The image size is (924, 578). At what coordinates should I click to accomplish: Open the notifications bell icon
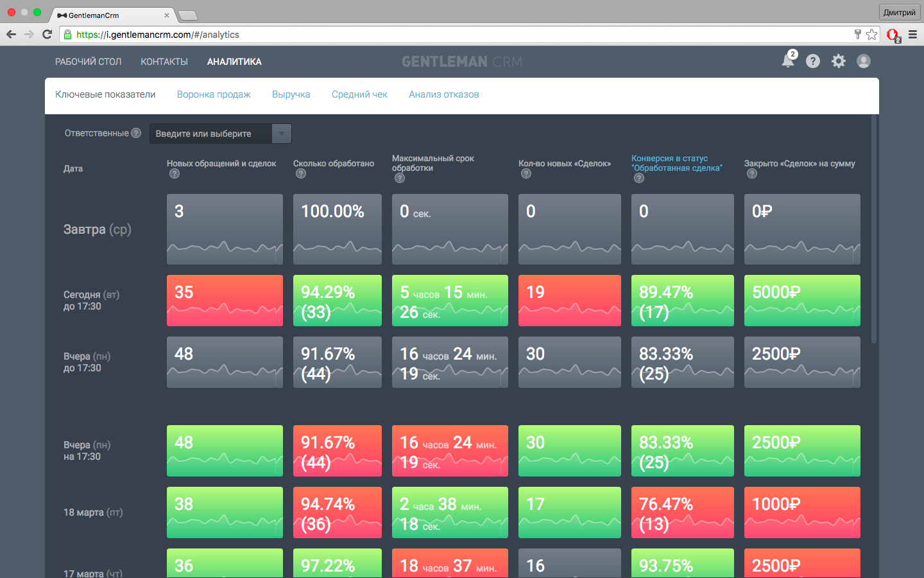788,61
